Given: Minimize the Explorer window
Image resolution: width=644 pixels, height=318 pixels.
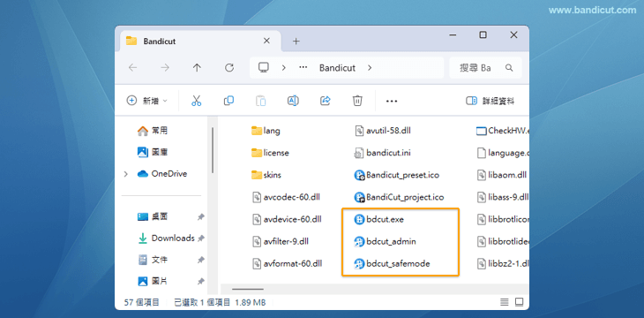Looking at the screenshot, I should [x=453, y=35].
